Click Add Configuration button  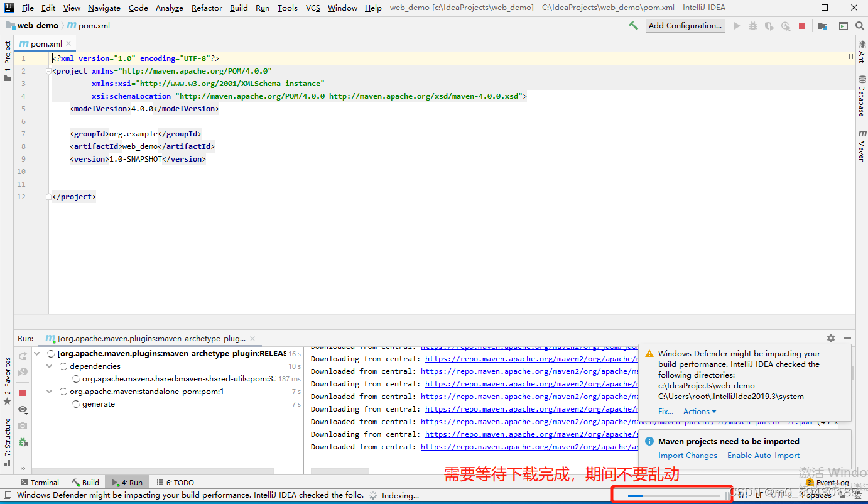685,26
